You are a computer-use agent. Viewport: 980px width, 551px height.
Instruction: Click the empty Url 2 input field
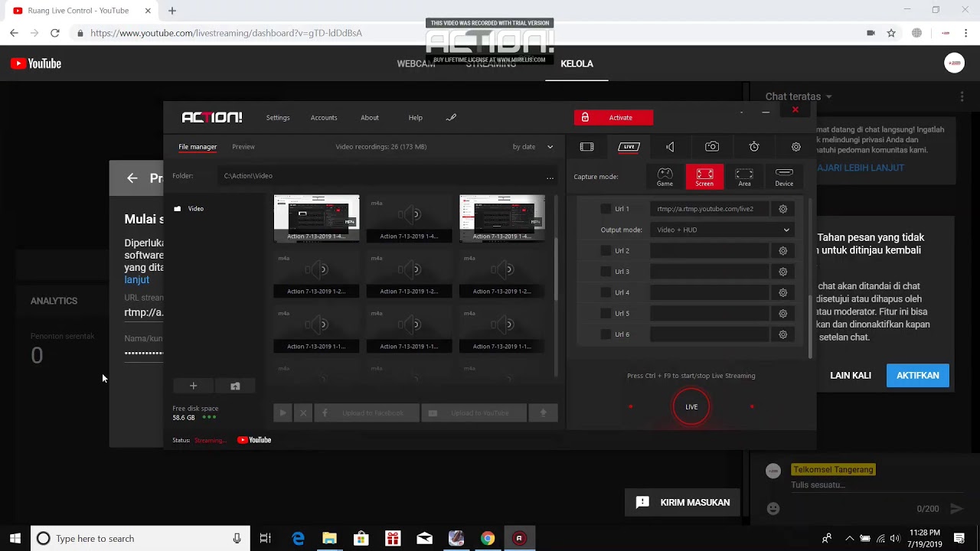[x=709, y=250]
